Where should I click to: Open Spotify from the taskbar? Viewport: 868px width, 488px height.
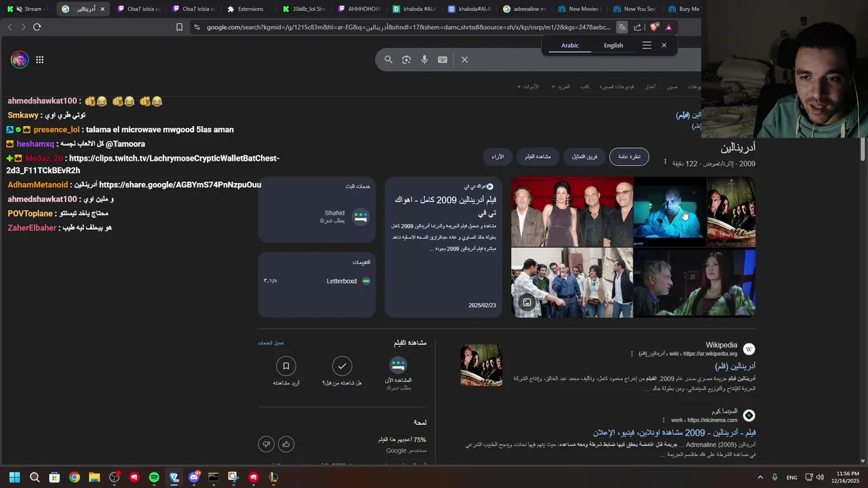tap(154, 477)
